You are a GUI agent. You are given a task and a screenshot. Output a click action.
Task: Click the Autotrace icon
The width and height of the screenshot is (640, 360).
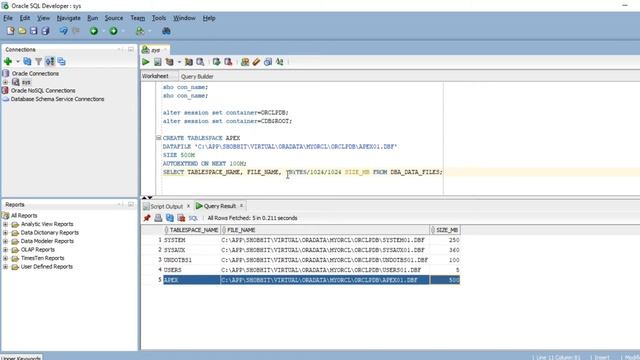pyautogui.click(x=189, y=62)
